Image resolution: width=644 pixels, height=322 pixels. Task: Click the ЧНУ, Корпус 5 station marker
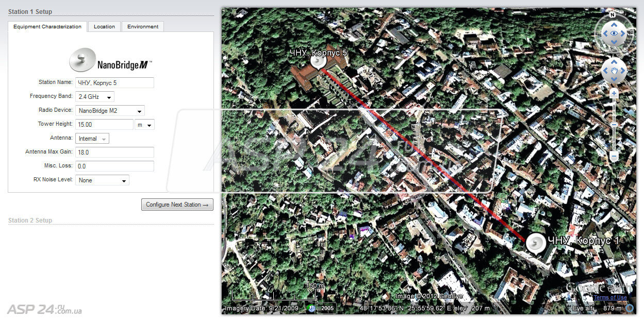click(x=318, y=61)
